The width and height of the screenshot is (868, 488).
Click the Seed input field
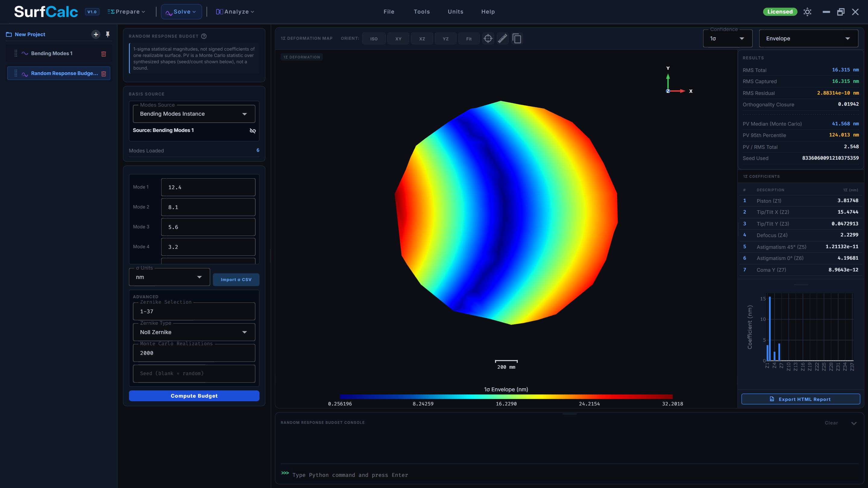tap(194, 374)
